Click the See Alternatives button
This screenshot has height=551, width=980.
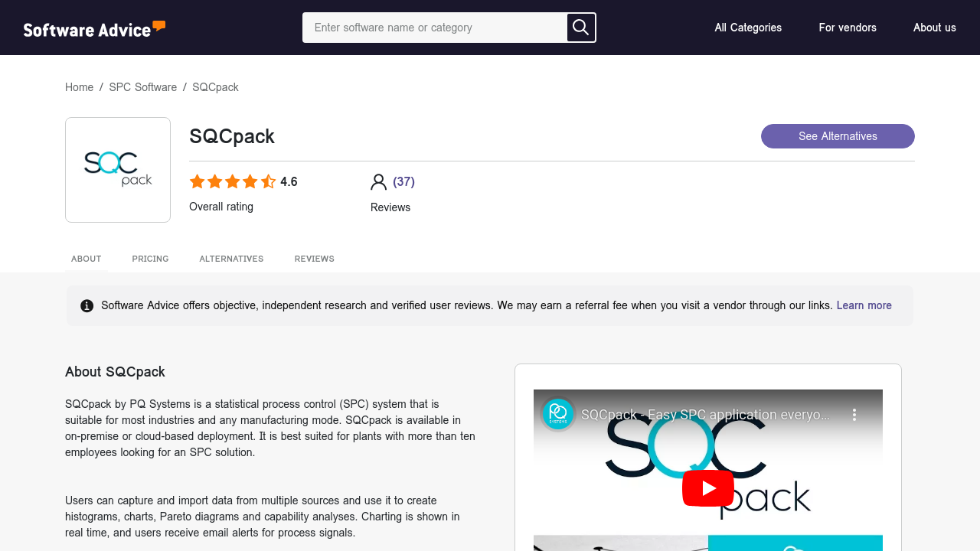click(x=838, y=136)
